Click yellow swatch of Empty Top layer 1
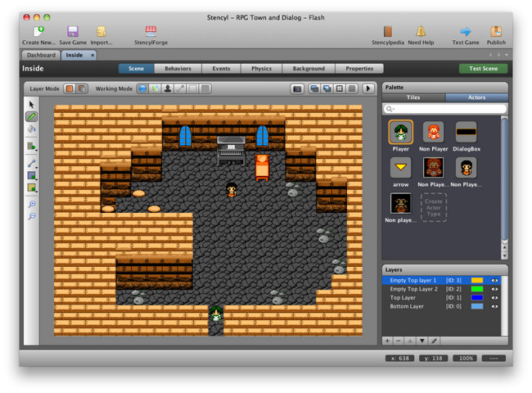 point(476,280)
